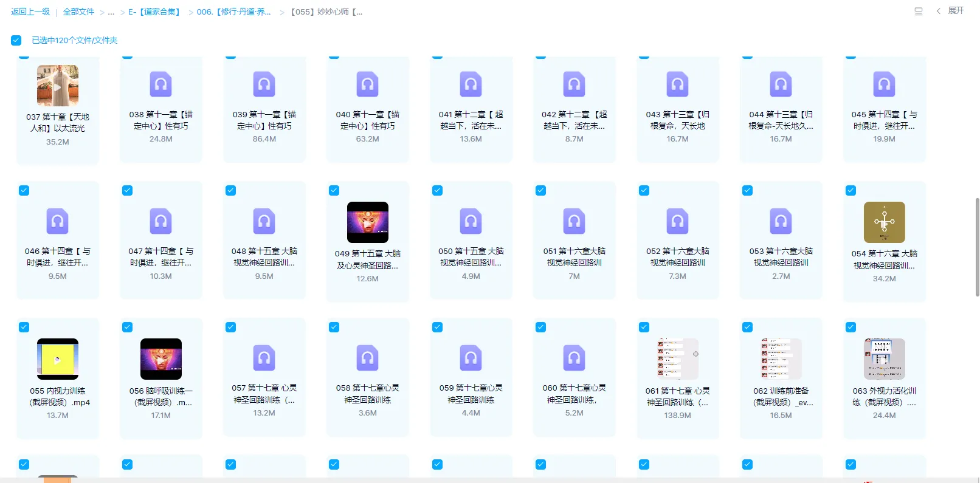Open audio icon of 043 第十三章
This screenshot has height=483, width=980.
(x=677, y=84)
